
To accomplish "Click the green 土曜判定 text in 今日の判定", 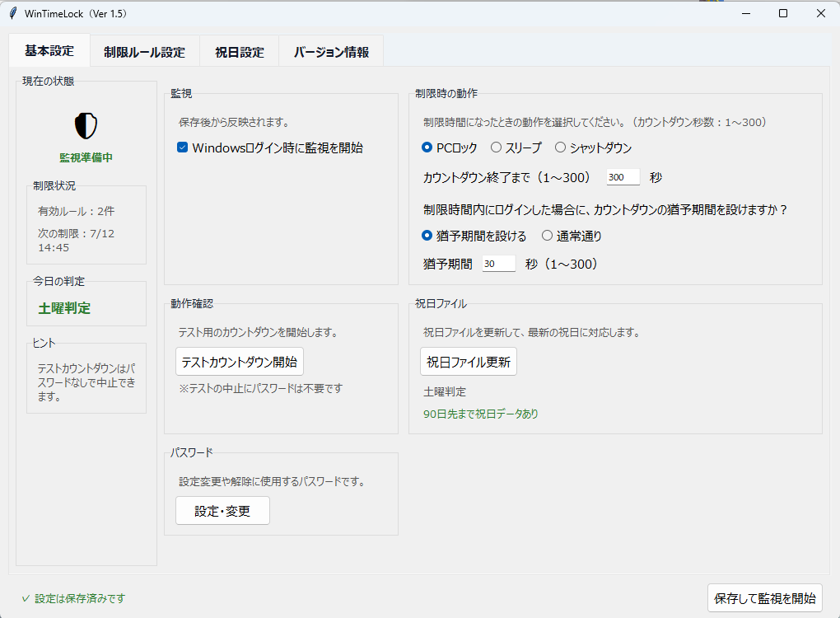I will [64, 308].
